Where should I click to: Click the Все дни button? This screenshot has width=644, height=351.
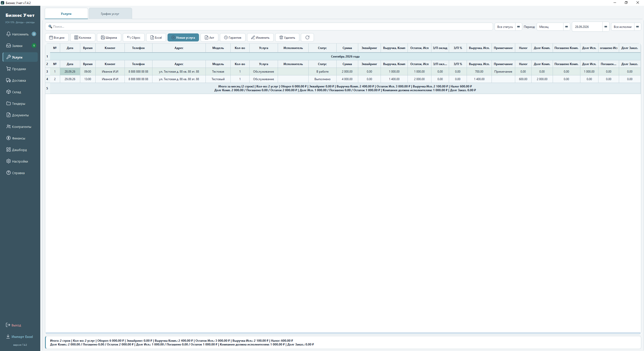[57, 37]
